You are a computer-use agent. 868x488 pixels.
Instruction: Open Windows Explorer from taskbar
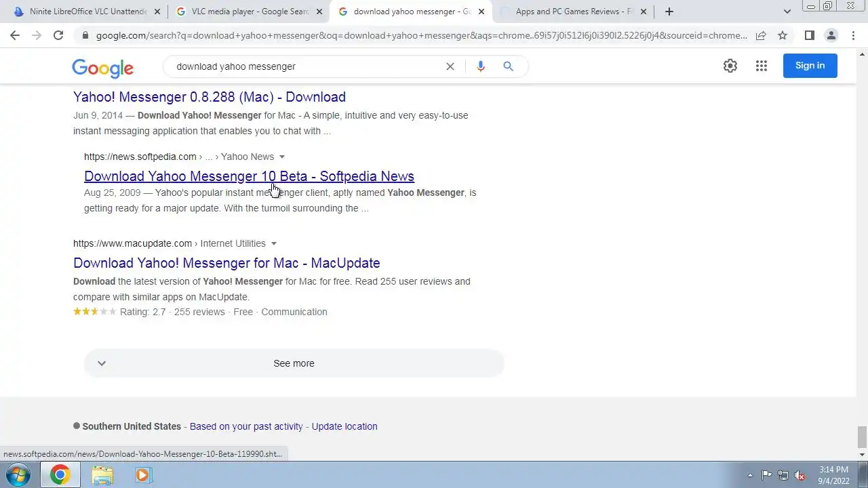point(102,474)
